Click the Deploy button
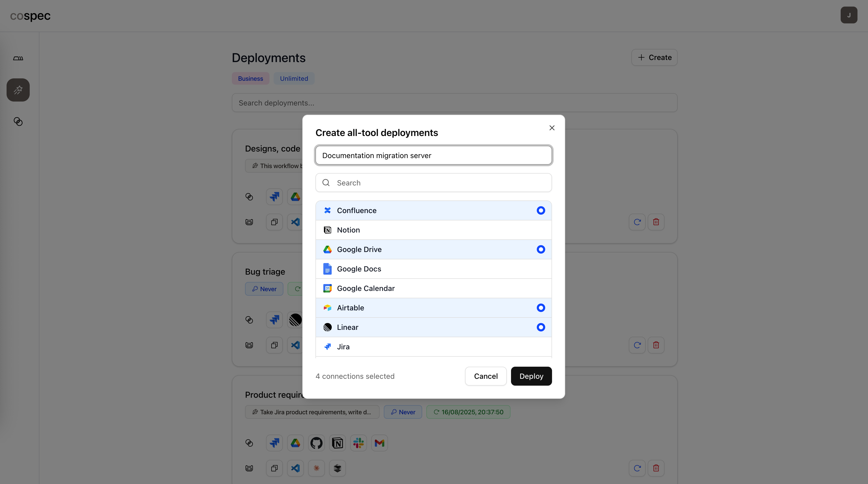 [531, 376]
